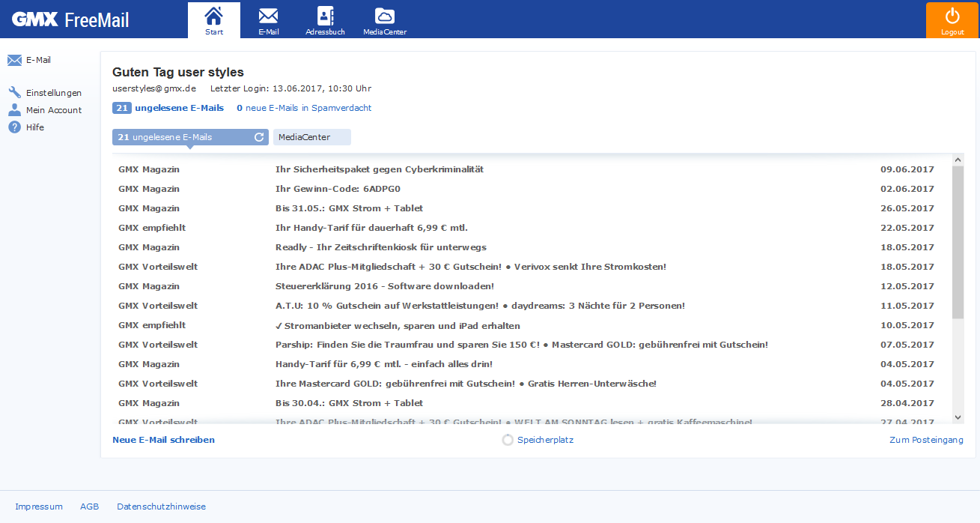Image resolution: width=980 pixels, height=523 pixels.
Task: Click Neue E-Mail schreiben
Action: [163, 440]
